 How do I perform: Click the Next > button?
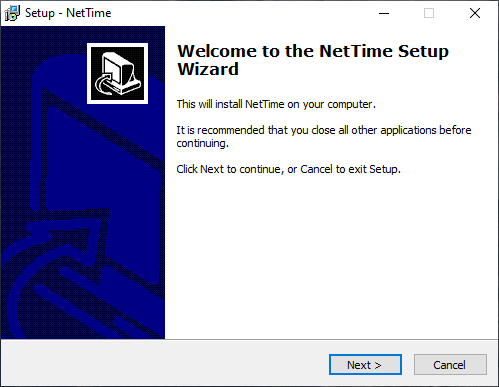click(x=365, y=365)
